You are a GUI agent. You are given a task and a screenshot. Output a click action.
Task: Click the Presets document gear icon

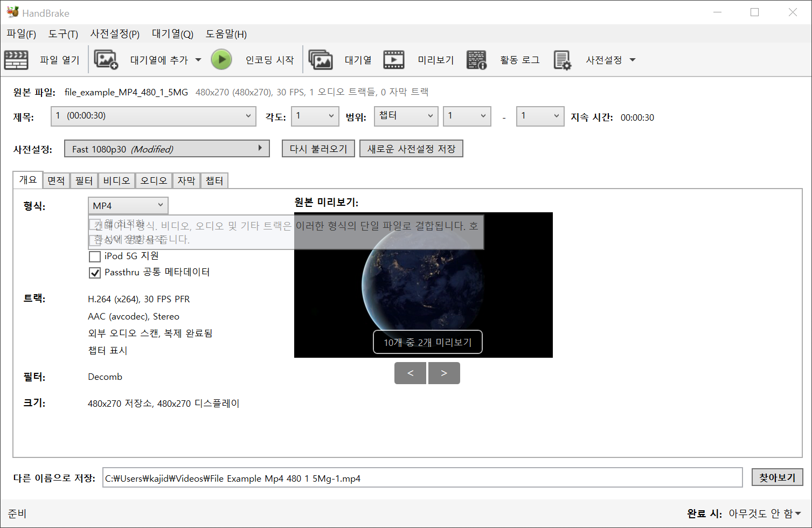563,60
